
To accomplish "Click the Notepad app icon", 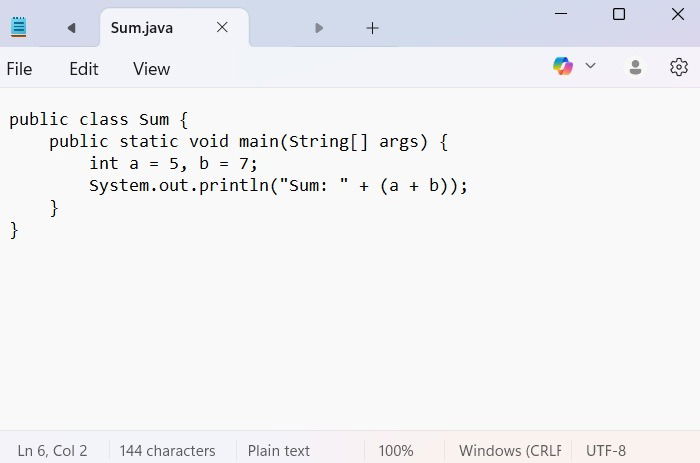I will click(18, 27).
